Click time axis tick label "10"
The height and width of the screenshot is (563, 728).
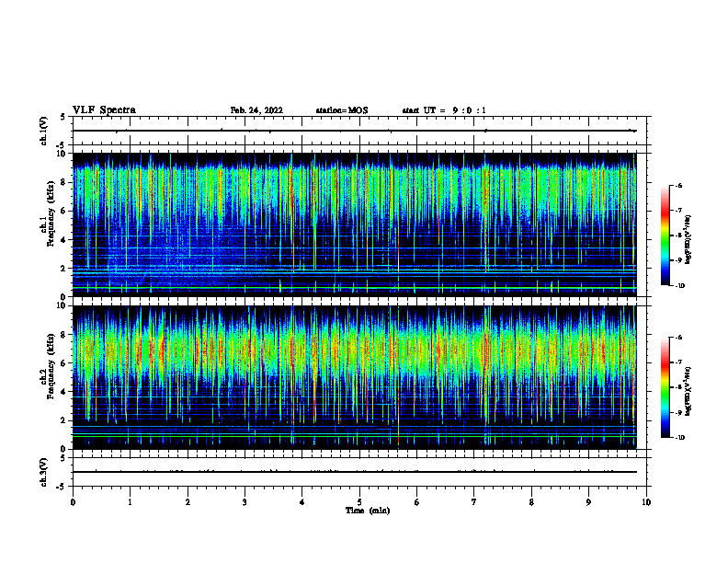click(x=646, y=502)
